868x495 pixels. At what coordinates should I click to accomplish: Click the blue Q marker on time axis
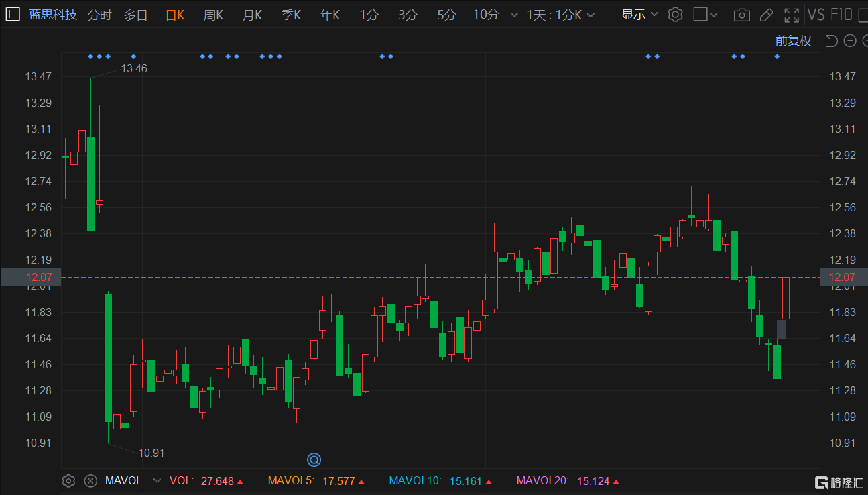tap(314, 459)
